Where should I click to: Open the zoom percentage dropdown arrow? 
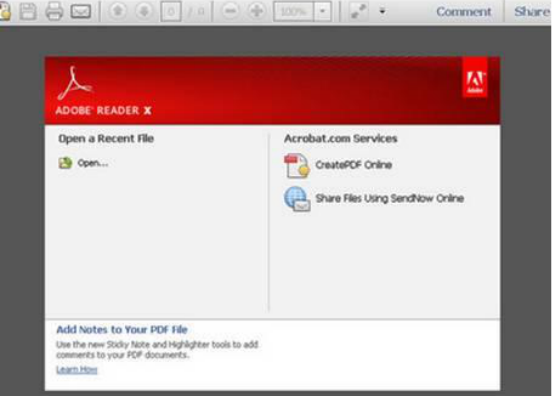pos(322,11)
